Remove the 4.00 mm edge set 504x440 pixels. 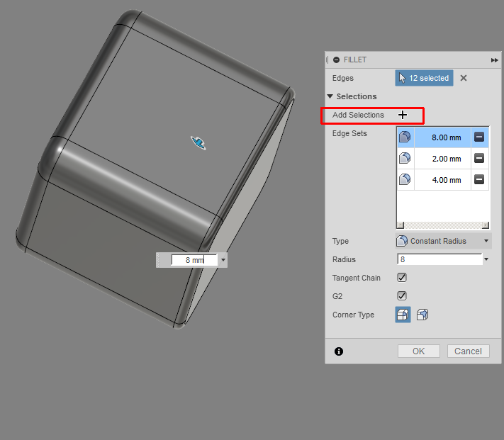click(x=479, y=179)
